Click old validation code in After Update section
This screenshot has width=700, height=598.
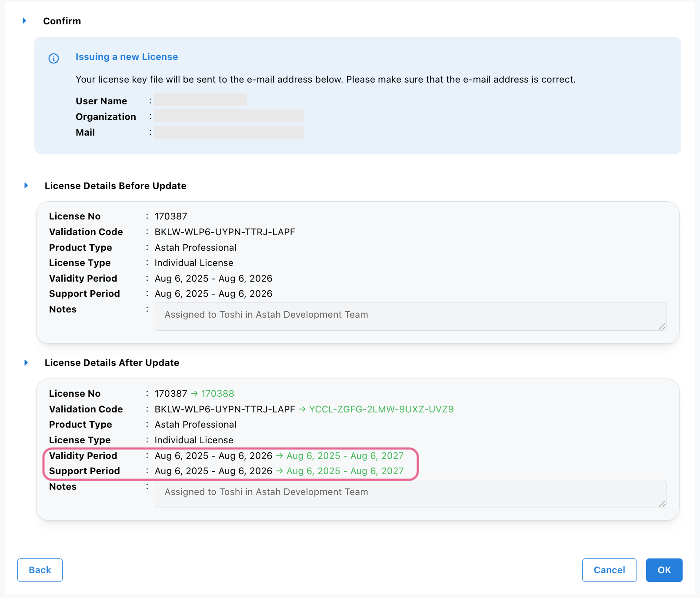[x=225, y=409]
